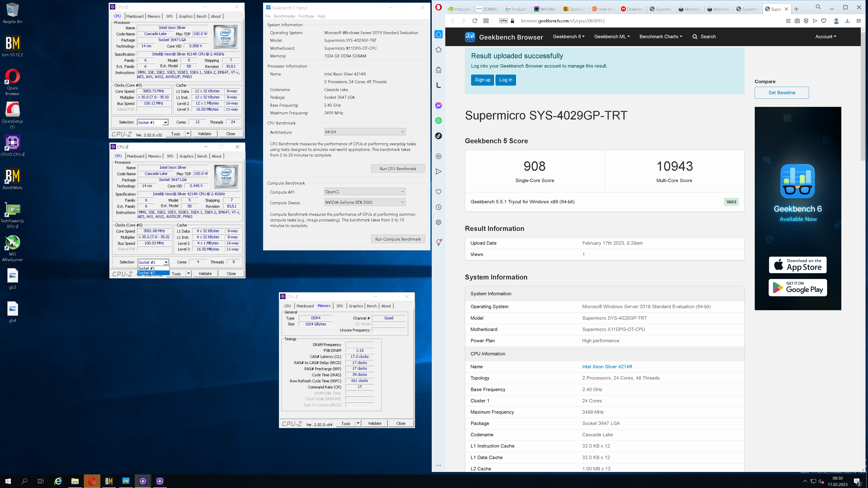868x488 pixels.
Task: Click the Sign up button
Action: coord(483,80)
